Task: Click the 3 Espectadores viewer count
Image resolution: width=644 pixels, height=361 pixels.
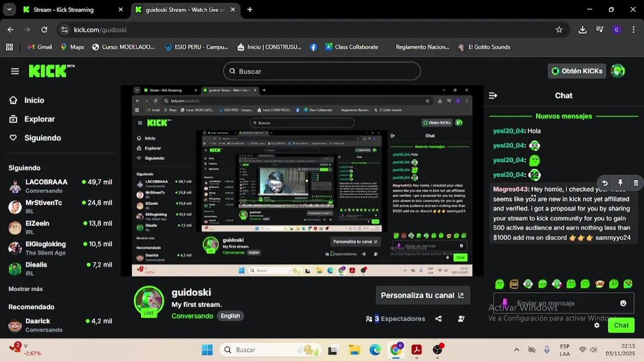Action: coord(396,318)
